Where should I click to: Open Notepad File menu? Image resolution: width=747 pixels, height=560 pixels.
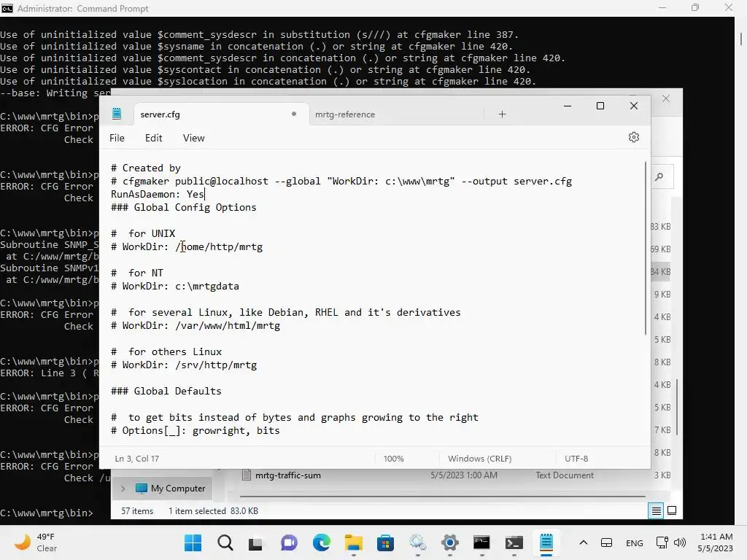pyautogui.click(x=117, y=138)
